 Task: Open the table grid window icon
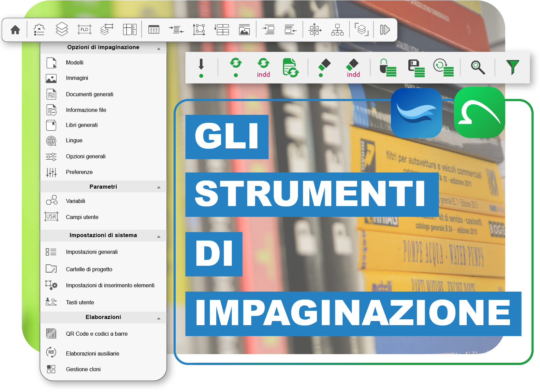(x=154, y=30)
